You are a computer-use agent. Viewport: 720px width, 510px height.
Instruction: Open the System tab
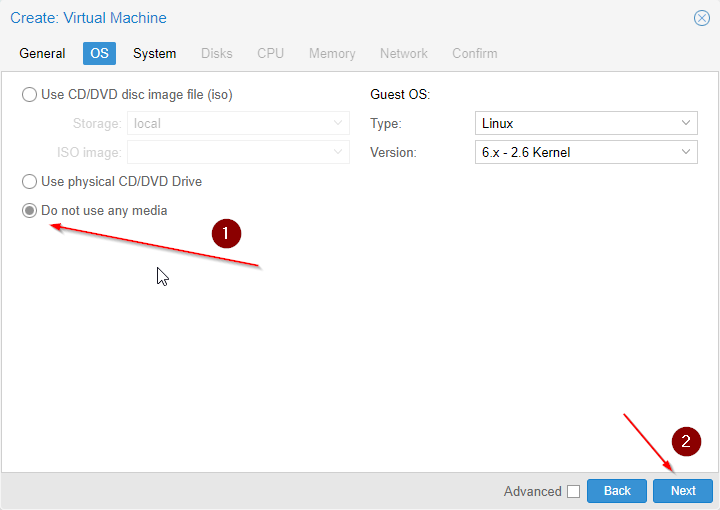click(x=154, y=53)
